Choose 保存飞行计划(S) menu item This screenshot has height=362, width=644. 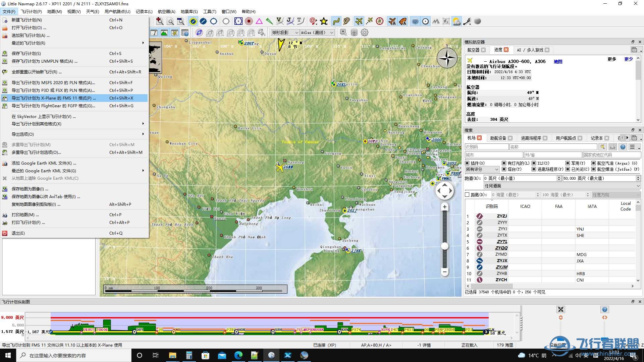(74, 54)
